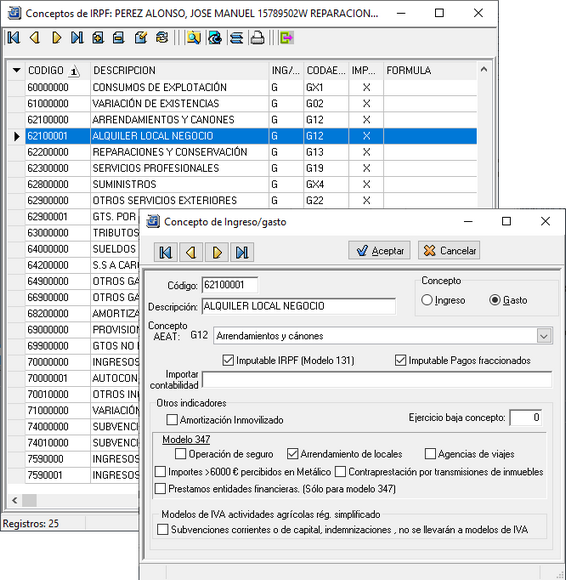Enable Agencias de viajes checkbox
Screen dimensions: 566x580
tap(430, 453)
